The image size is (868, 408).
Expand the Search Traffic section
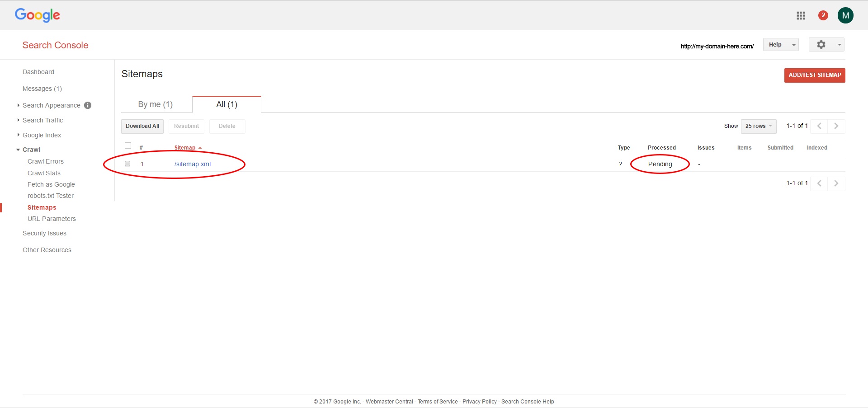click(18, 120)
